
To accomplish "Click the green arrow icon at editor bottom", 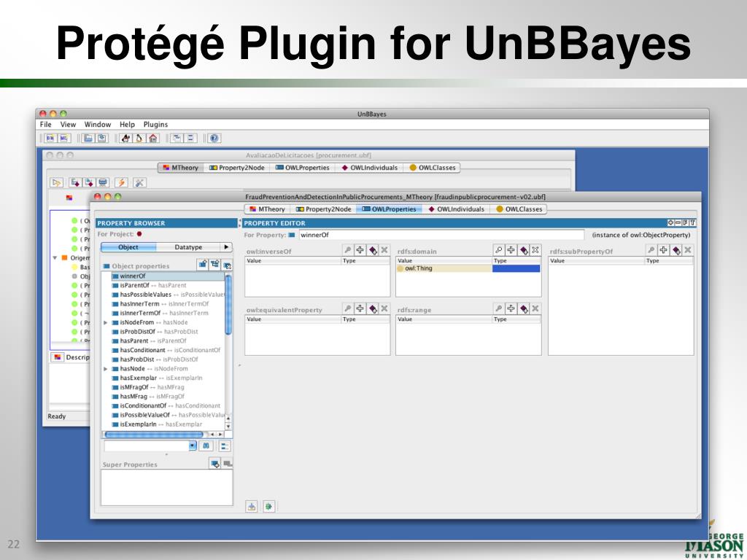I will pyautogui.click(x=268, y=506).
